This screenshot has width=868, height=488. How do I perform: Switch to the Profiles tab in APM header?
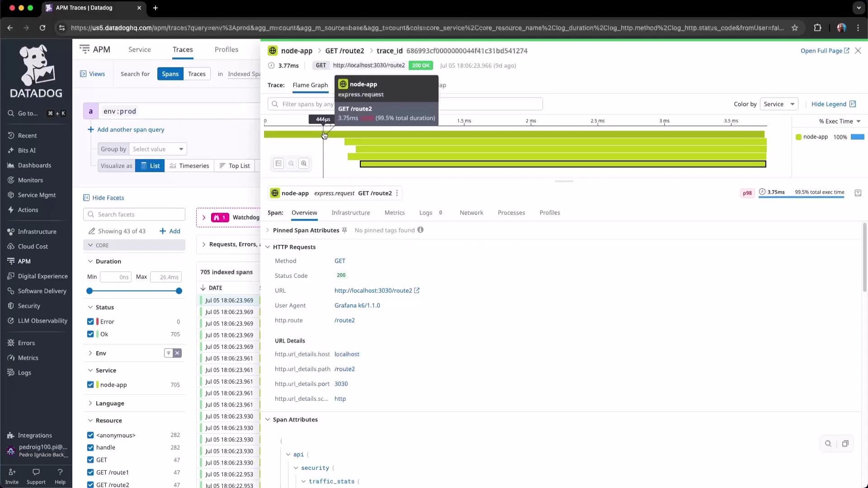tap(226, 50)
